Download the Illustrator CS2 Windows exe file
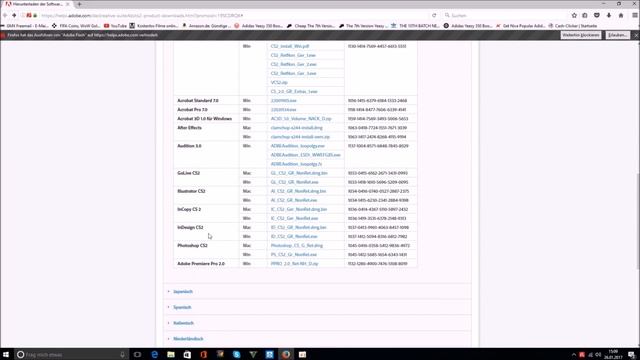 (x=293, y=200)
